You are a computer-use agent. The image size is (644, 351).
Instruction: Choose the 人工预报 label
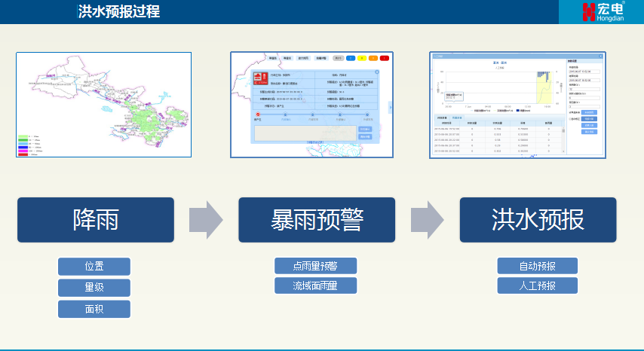click(537, 285)
